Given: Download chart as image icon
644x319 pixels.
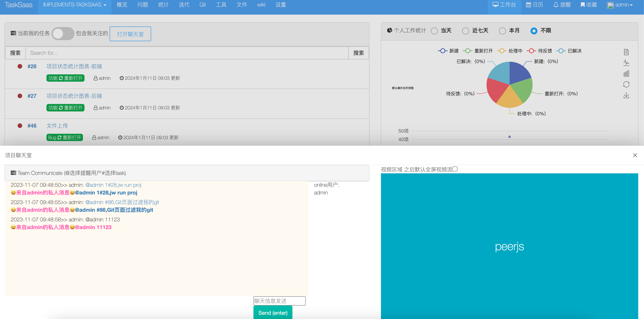Looking at the screenshot, I should [626, 95].
